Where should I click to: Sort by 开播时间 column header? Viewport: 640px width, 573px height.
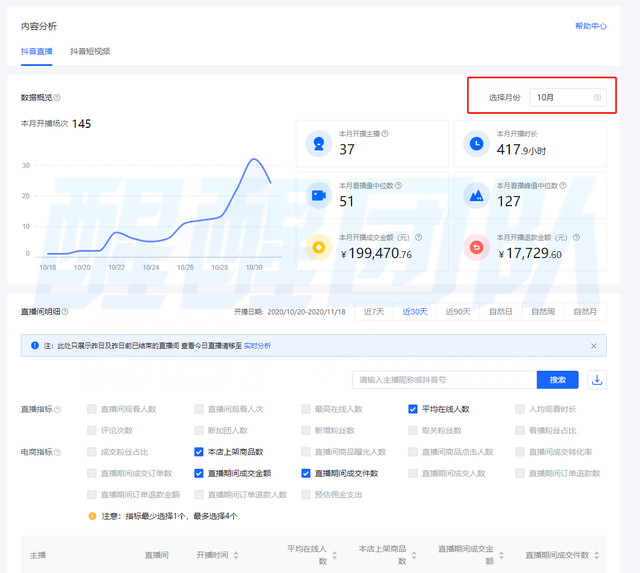[x=212, y=554]
